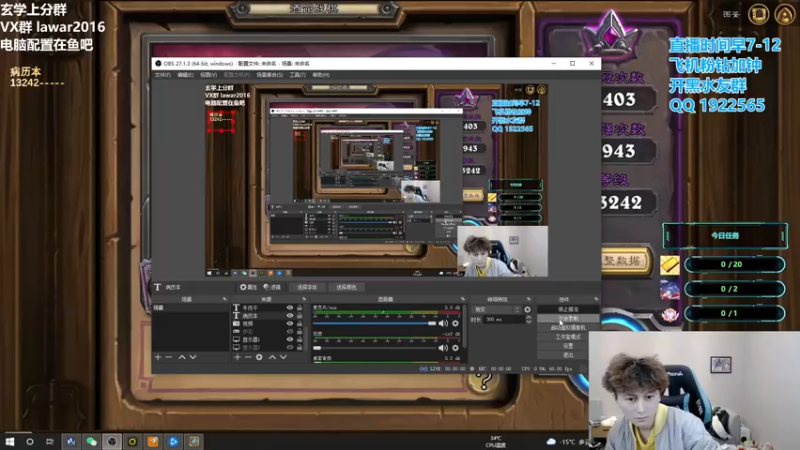The width and height of the screenshot is (800, 450).
Task: Mute the microphone channel speaker icon
Action: pyautogui.click(x=443, y=323)
